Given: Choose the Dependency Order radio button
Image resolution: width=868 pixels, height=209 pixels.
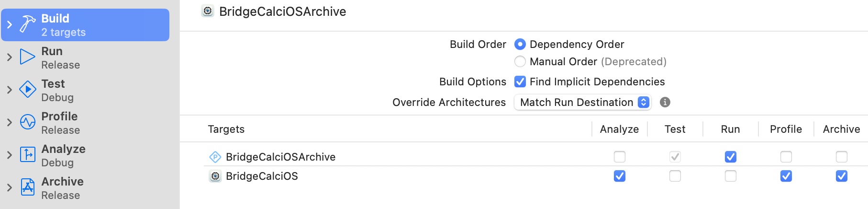Looking at the screenshot, I should (520, 44).
